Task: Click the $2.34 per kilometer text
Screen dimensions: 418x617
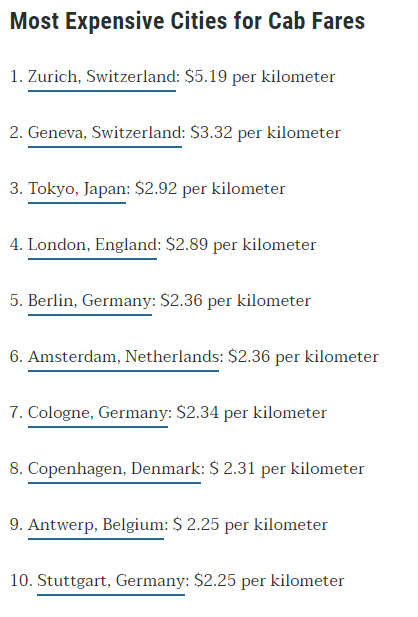Action: click(252, 413)
